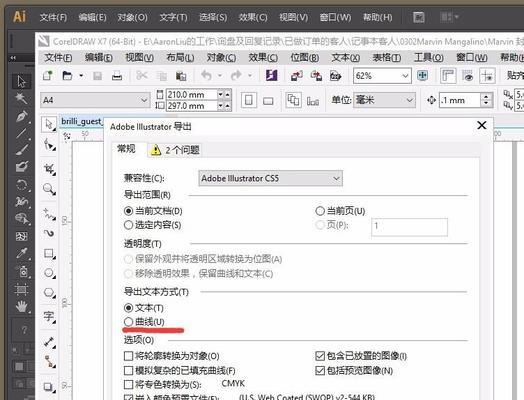Click CorelDRAW Print icon
This screenshot has width=524, height=400.
pyautogui.click(x=117, y=76)
